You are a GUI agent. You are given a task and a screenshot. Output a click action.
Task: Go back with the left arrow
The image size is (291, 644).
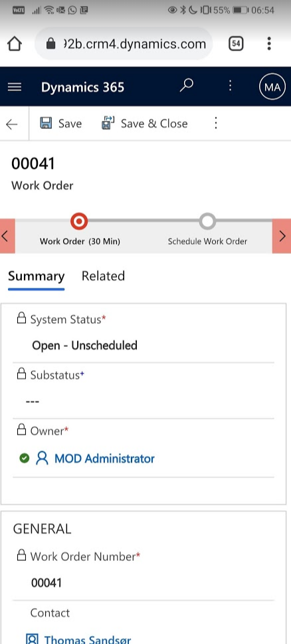12,124
